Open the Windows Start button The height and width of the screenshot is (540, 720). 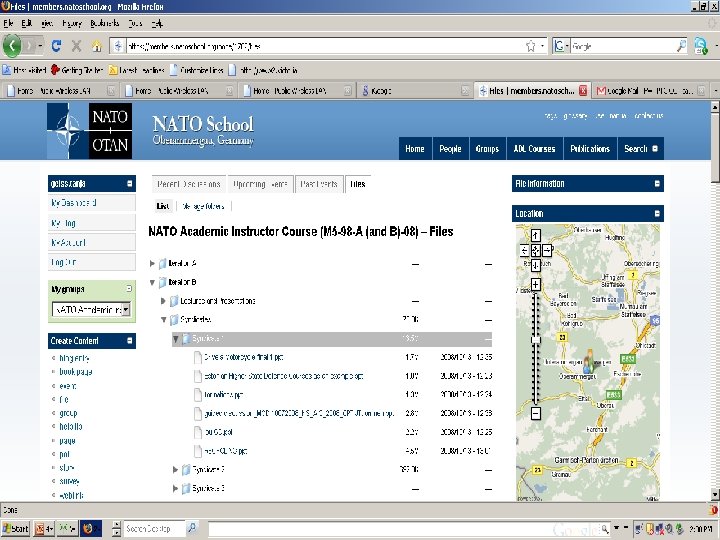click(x=16, y=529)
